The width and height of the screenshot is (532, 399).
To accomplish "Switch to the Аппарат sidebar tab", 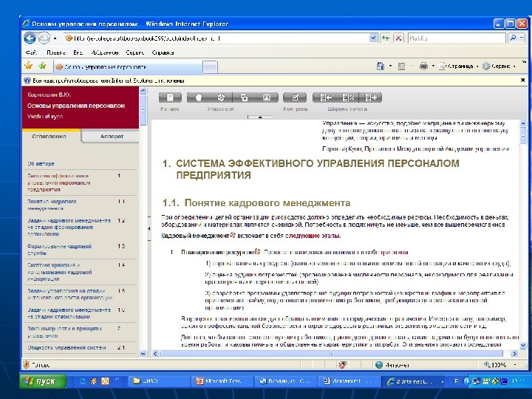I will pyautogui.click(x=112, y=137).
